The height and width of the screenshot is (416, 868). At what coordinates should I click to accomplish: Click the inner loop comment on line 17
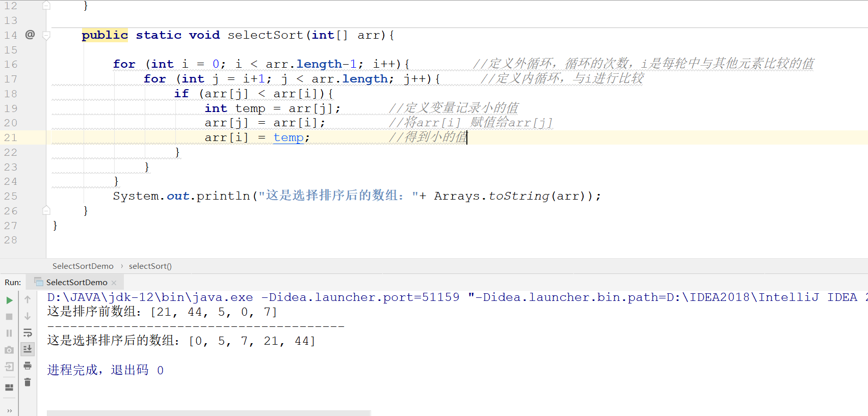pos(562,78)
